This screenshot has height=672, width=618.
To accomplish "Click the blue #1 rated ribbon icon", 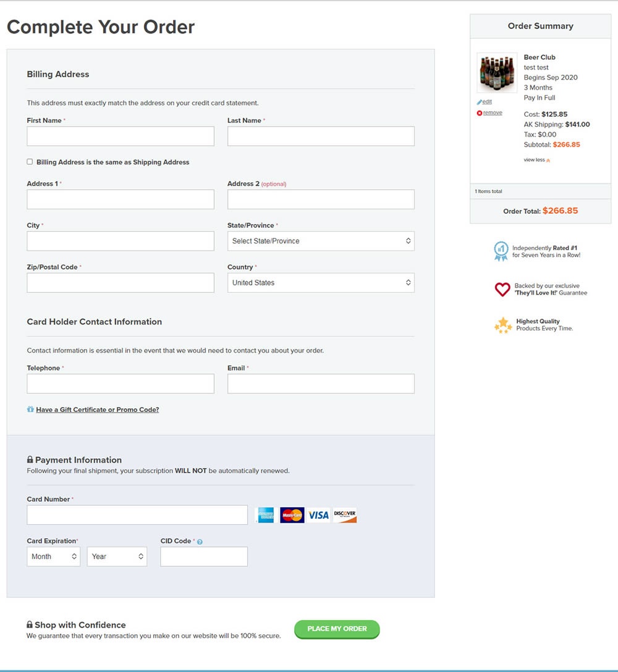I will (501, 251).
